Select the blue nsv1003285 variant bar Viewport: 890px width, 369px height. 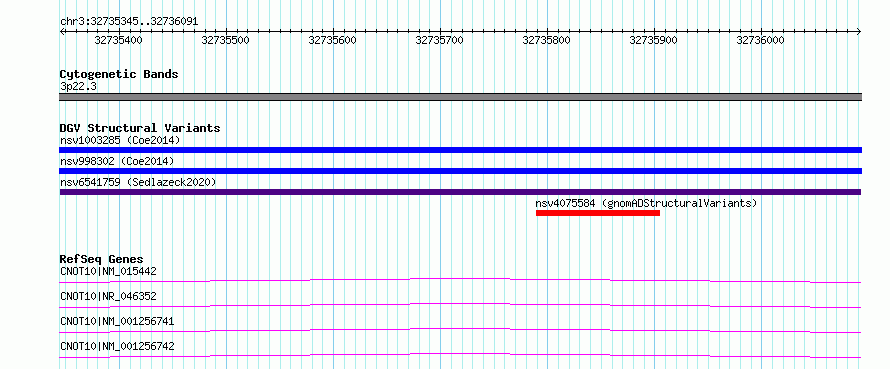point(460,150)
